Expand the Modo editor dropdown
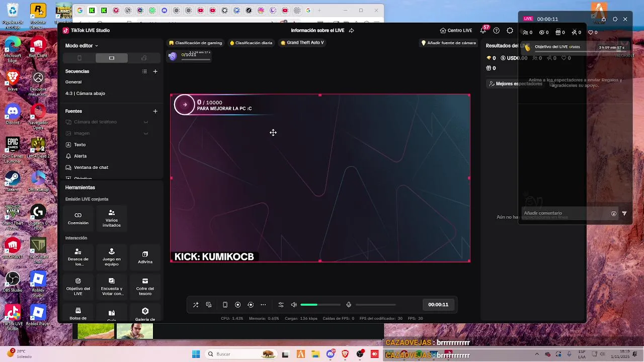The image size is (644, 362). [x=82, y=46]
